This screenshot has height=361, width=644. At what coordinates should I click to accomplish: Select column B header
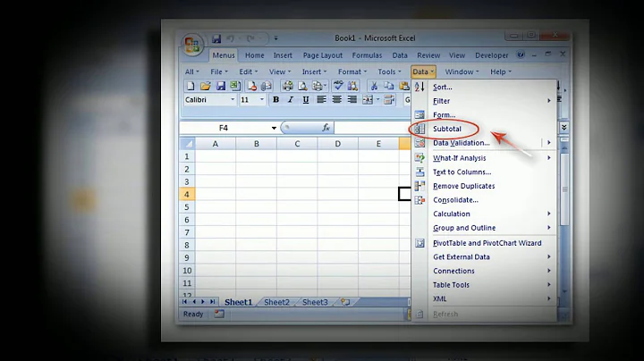[x=257, y=144]
